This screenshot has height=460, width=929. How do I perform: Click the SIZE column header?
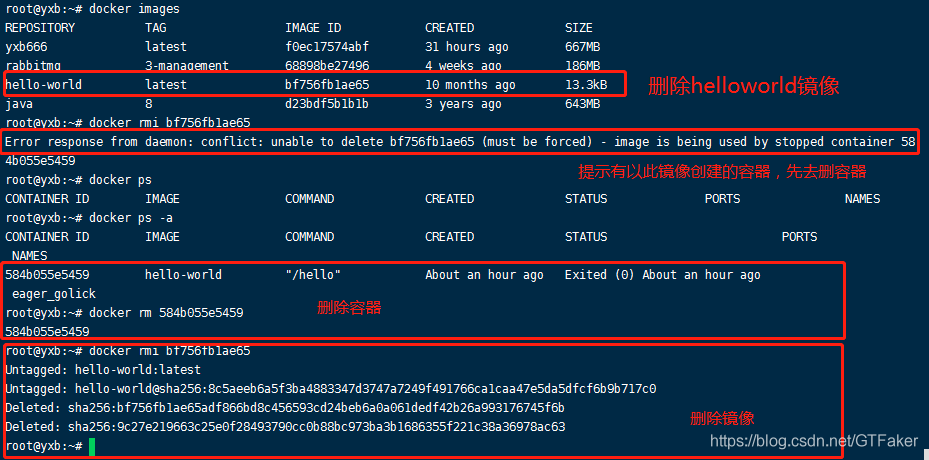579,28
